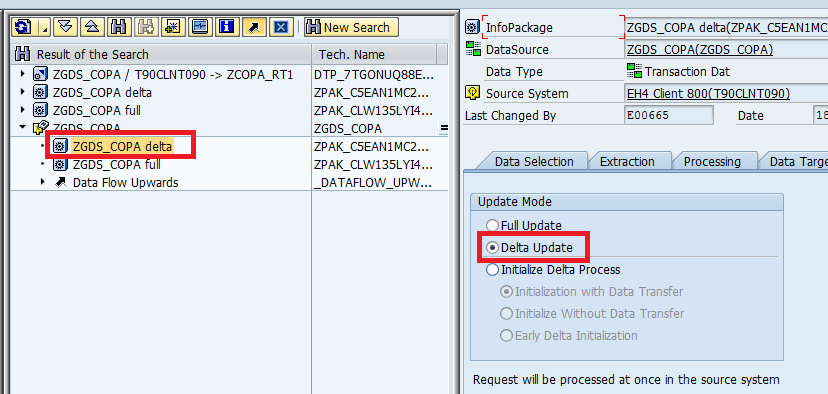Toggle the black arrow data flow toolbar icon
Screen dimensions: 828x394
point(254,27)
